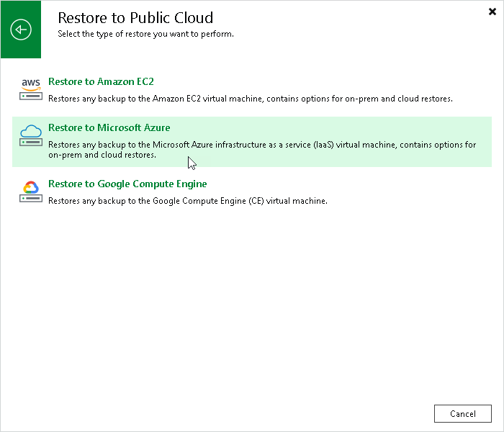This screenshot has width=504, height=432.
Task: Click the orange Amazon smile arrow under aws
Action: [31, 89]
